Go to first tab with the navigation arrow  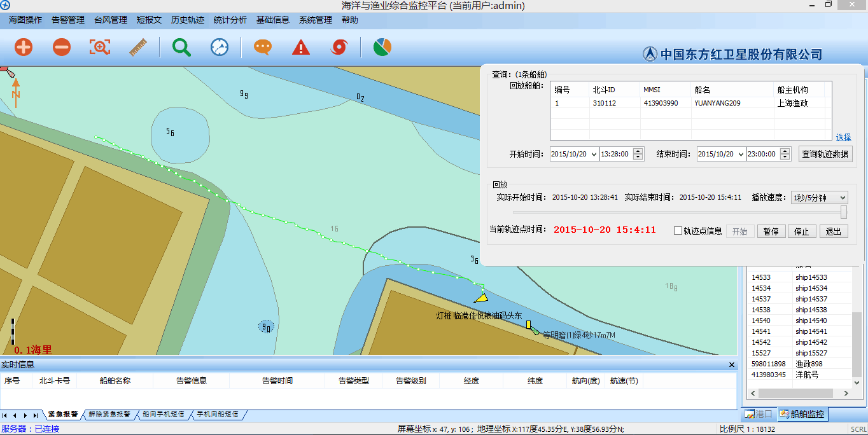pos(5,415)
